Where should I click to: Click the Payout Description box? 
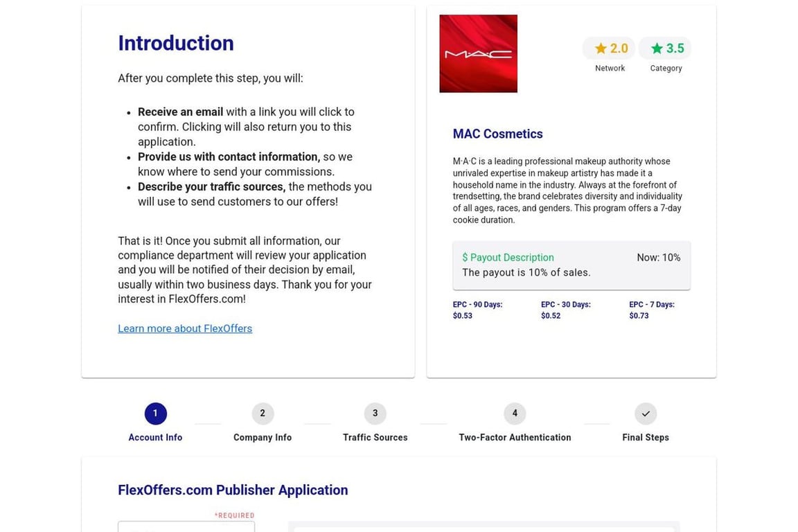click(x=571, y=265)
